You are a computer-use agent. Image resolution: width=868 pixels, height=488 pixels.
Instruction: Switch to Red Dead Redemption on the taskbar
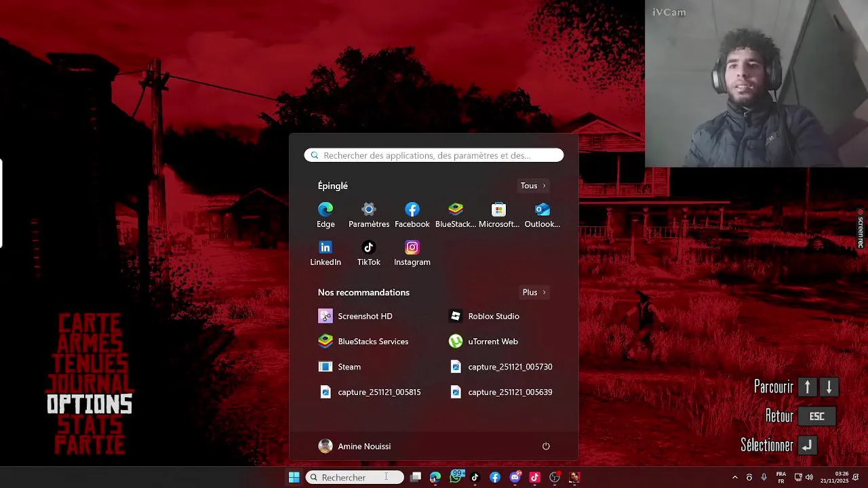(x=574, y=477)
